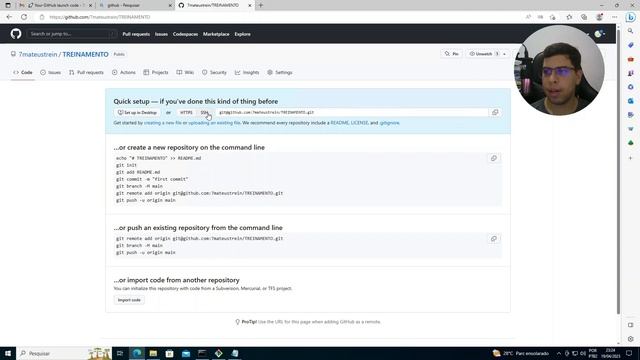Screen dimensions: 640x360
Task: Show hidden system tray icons chevron
Action: 558,353
